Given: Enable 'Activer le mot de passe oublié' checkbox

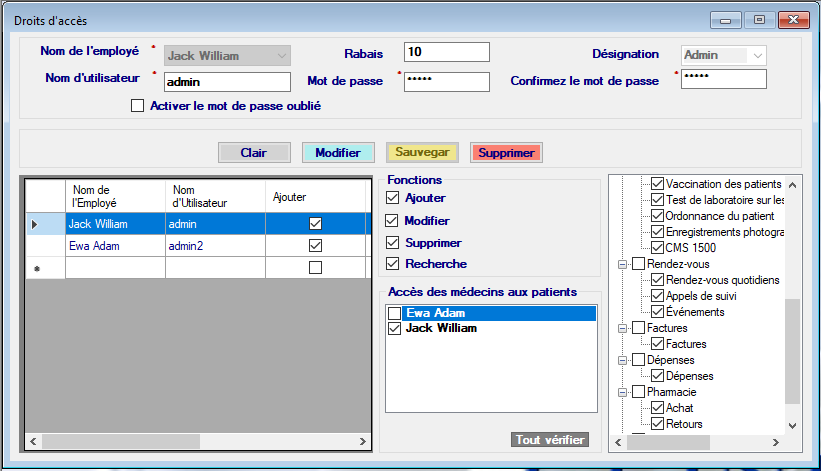Looking at the screenshot, I should (x=138, y=105).
